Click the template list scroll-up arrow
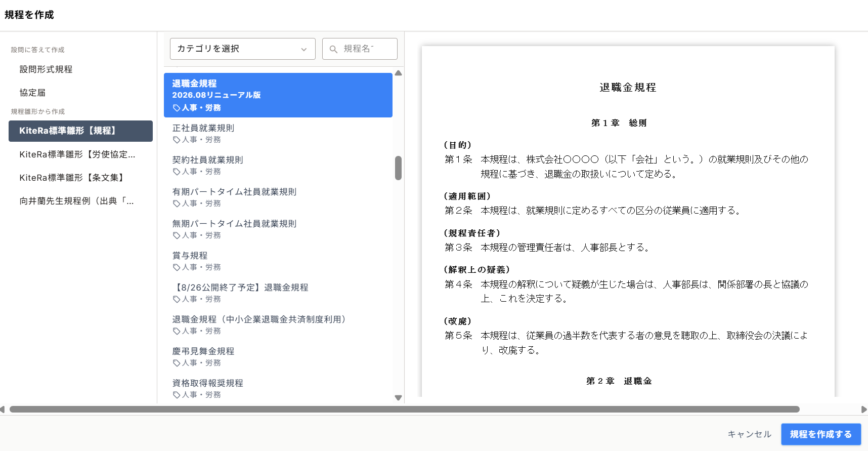This screenshot has height=451, width=868. pos(399,73)
